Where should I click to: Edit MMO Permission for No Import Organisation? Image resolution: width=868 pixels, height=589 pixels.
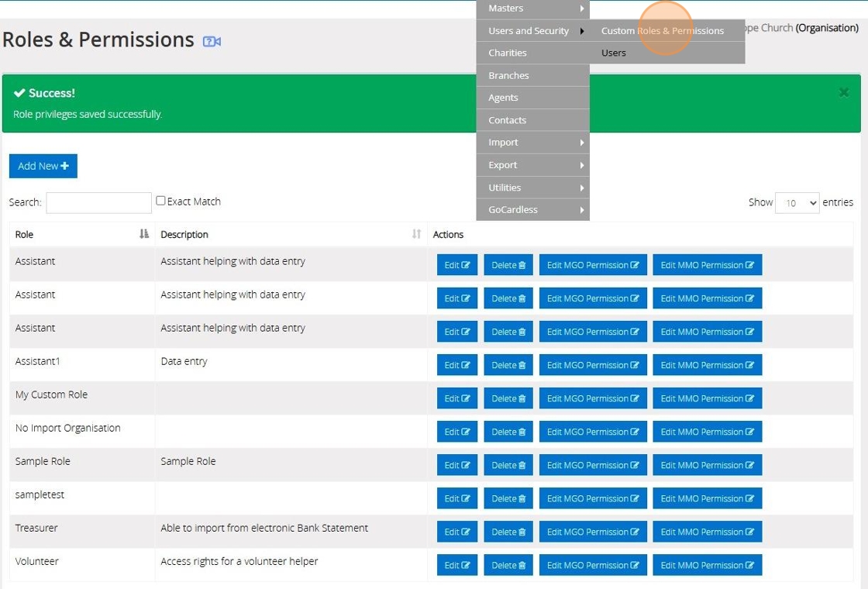(x=708, y=431)
